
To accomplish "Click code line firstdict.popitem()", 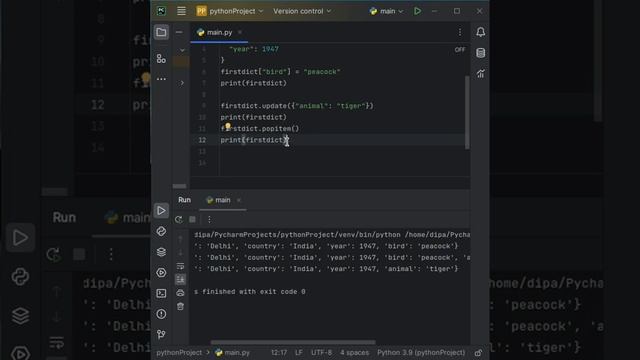I will click(x=260, y=129).
